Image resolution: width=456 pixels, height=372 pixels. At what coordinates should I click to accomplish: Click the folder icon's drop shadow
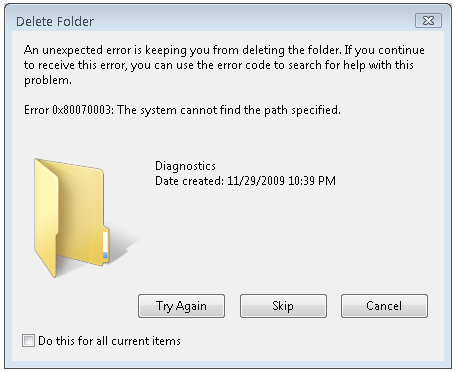(125, 248)
